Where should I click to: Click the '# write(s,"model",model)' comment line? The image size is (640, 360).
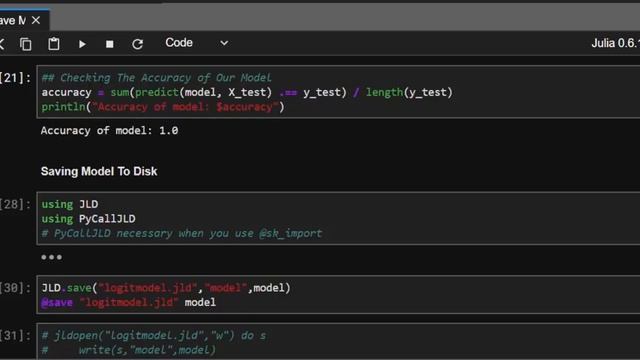[128, 350]
